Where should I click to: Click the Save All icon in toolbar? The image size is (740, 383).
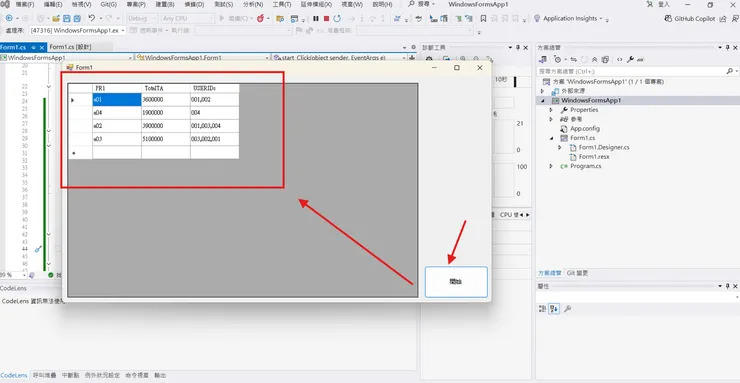(77, 18)
